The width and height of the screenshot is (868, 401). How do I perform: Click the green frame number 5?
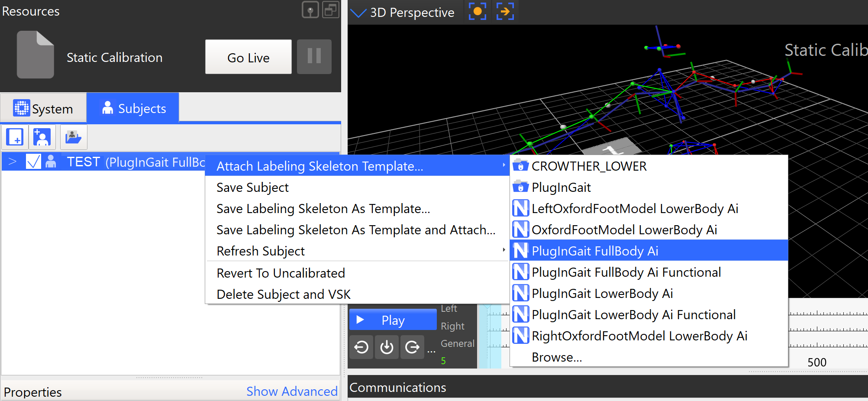tap(443, 361)
